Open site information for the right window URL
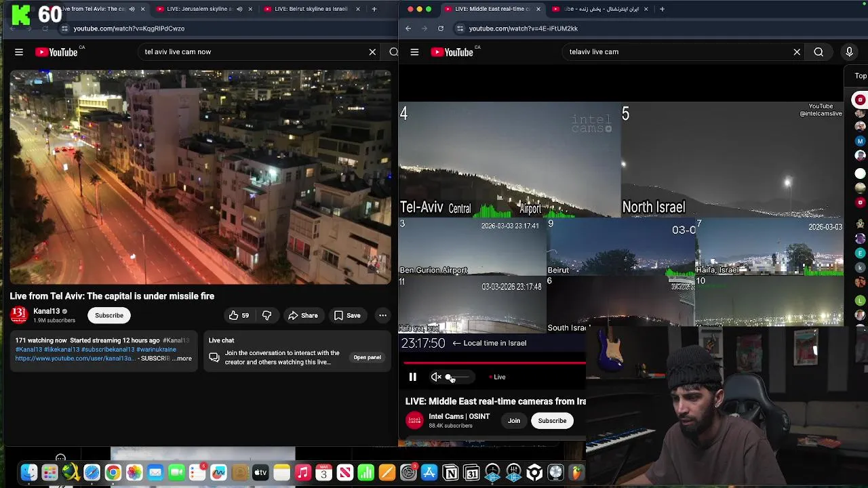Screen dimensions: 868x488 pyautogui.click(x=460, y=28)
